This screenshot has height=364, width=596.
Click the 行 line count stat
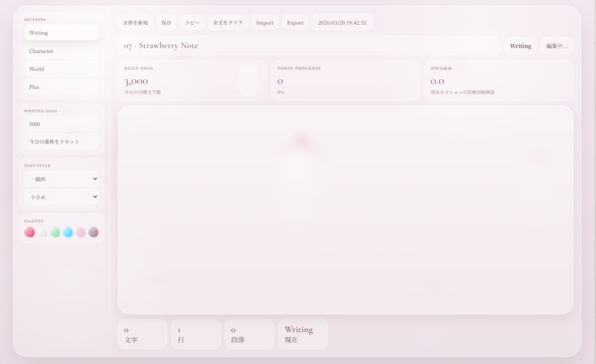tap(196, 334)
